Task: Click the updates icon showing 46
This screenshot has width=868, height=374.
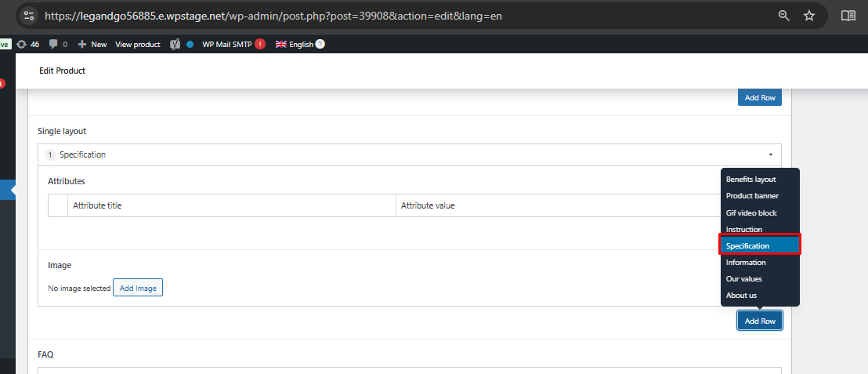Action: [27, 45]
